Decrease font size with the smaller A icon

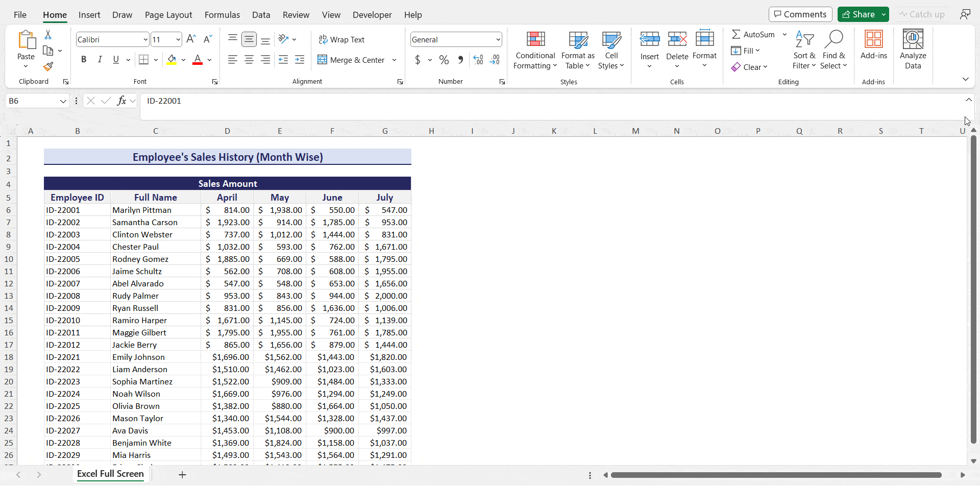pyautogui.click(x=207, y=39)
